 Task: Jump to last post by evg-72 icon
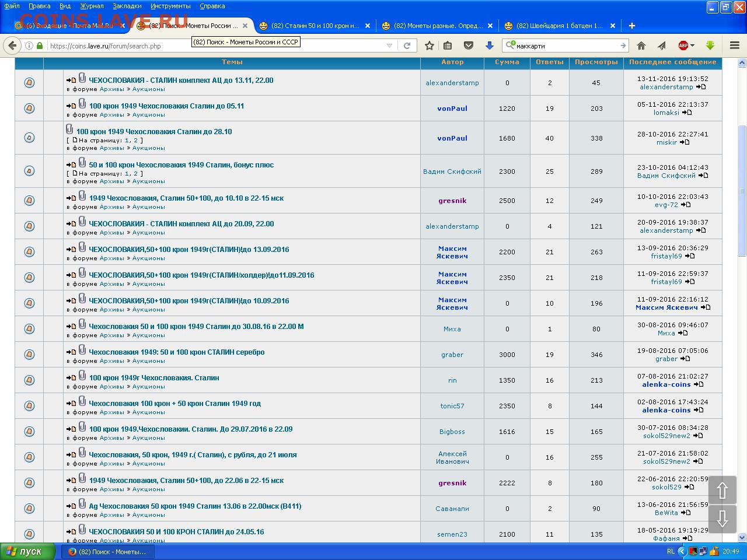[x=686, y=205]
